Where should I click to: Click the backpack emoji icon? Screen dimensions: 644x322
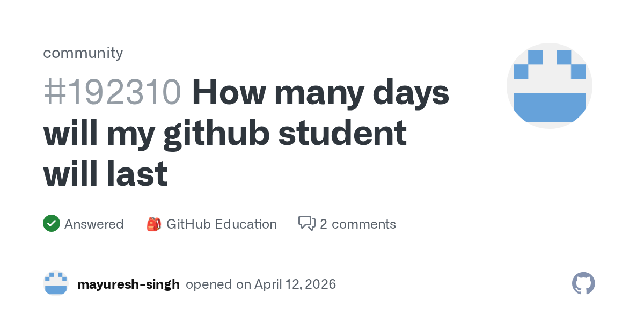click(x=153, y=224)
